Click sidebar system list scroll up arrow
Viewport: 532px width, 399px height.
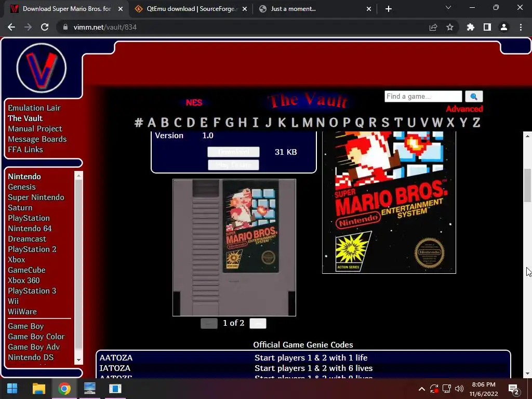click(x=78, y=176)
